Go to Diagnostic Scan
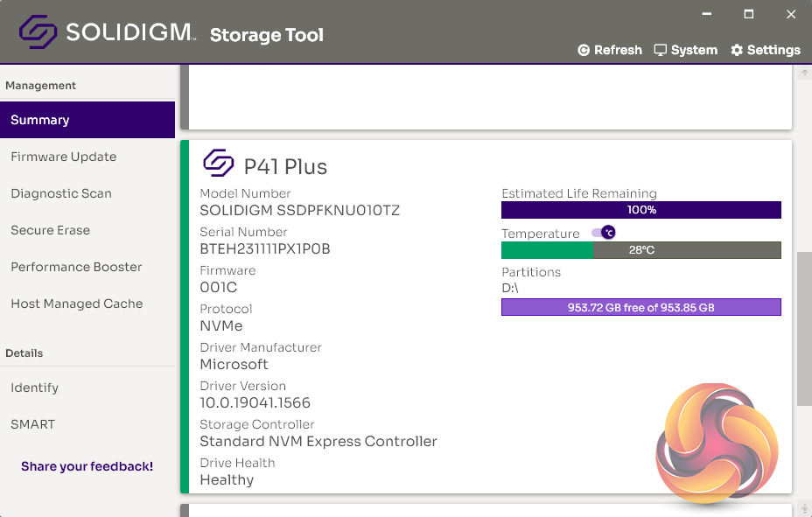 click(61, 193)
